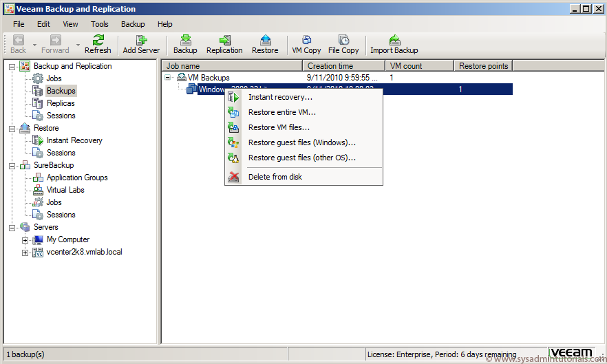The width and height of the screenshot is (607, 364).
Task: Collapse the VM Backups job row
Action: (x=169, y=78)
